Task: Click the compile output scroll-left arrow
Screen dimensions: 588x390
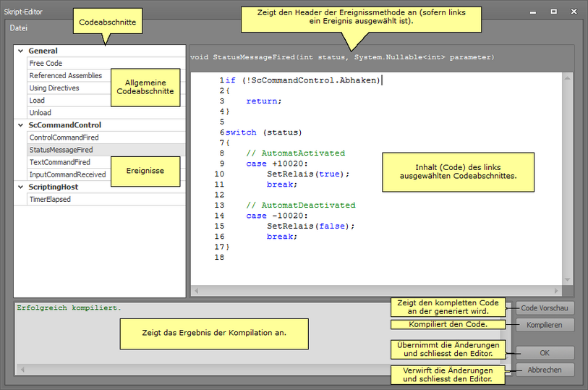Action: [22, 370]
